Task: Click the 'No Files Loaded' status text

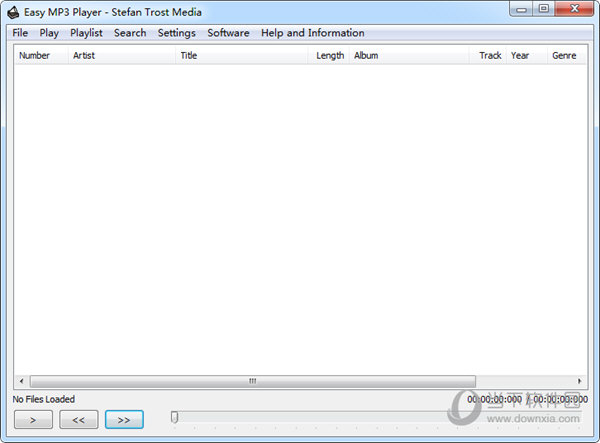Action: pyautogui.click(x=44, y=399)
